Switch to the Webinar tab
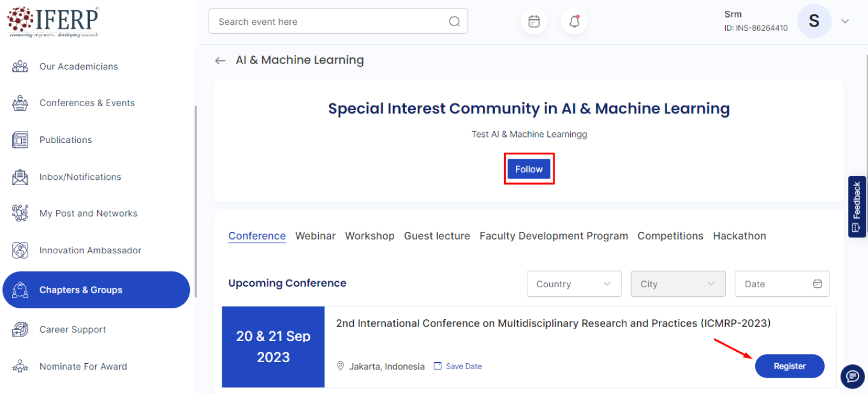 (315, 236)
